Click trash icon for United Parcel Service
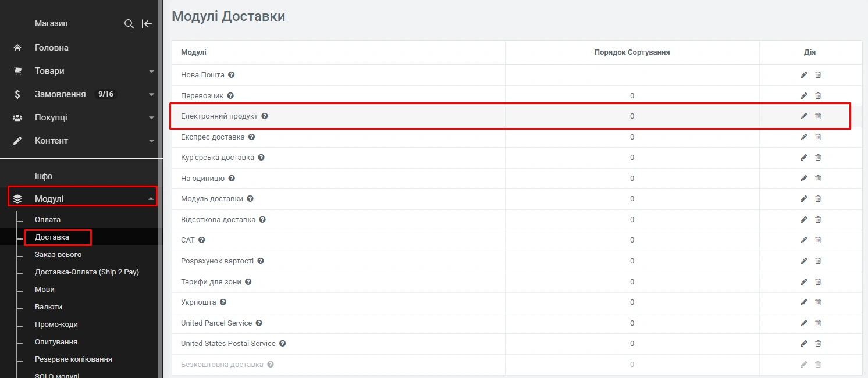The height and width of the screenshot is (378, 868). point(818,323)
